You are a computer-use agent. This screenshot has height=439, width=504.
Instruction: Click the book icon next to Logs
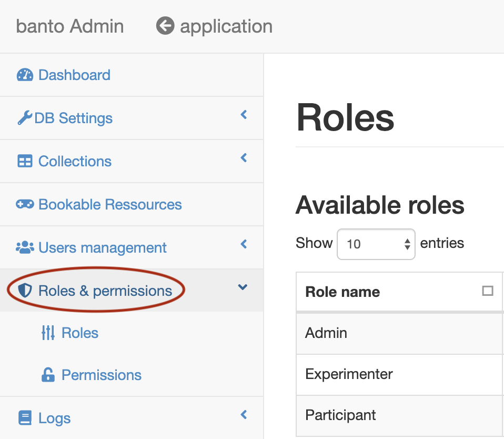25,417
